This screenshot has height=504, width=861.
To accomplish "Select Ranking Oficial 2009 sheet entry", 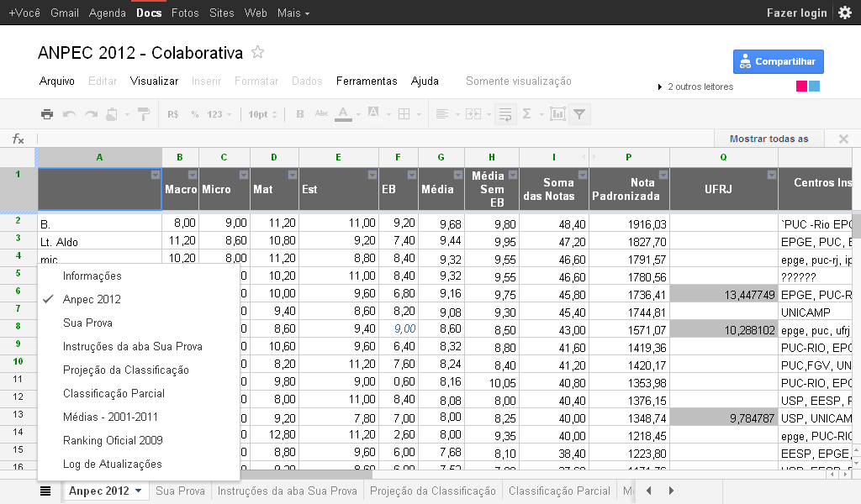I will click(x=113, y=440).
